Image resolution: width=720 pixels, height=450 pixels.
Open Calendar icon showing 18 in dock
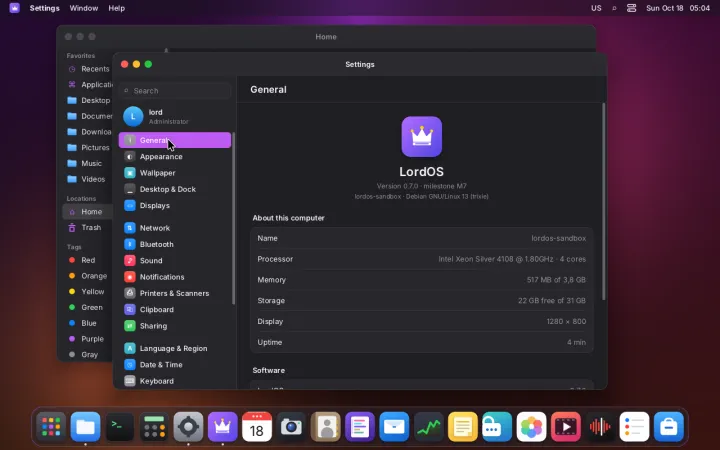pyautogui.click(x=257, y=427)
